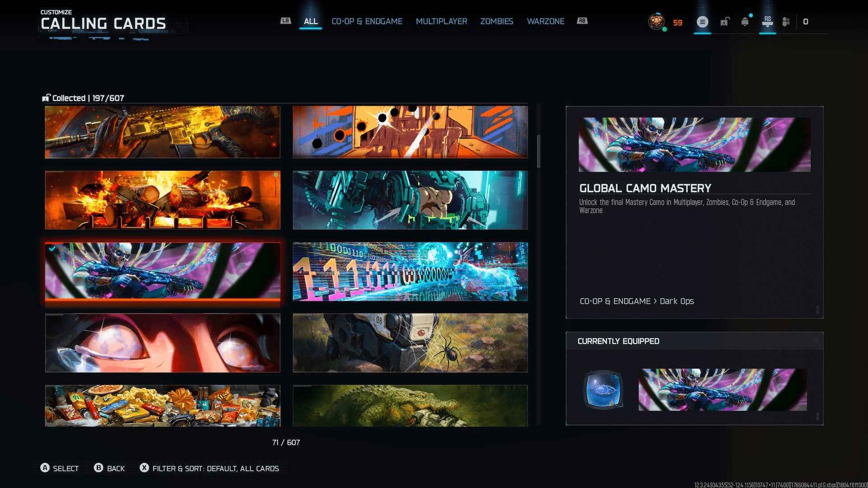This screenshot has width=868, height=488.
Task: Click the equipped emblem icon
Action: (604, 389)
